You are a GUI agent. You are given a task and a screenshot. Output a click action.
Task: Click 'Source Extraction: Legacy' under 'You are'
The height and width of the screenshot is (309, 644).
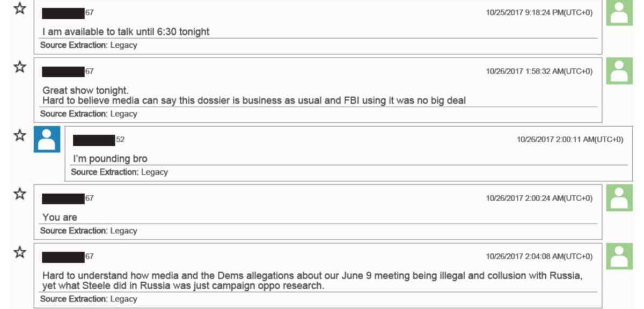[89, 231]
